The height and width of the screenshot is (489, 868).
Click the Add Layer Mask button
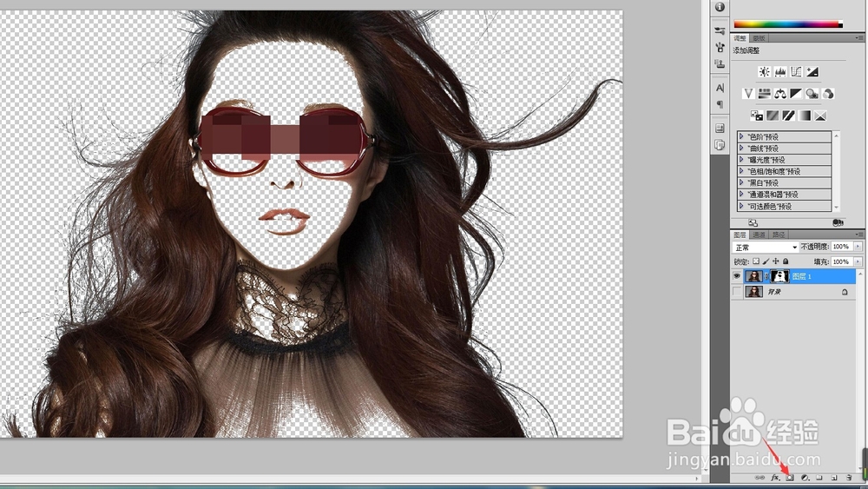click(790, 478)
